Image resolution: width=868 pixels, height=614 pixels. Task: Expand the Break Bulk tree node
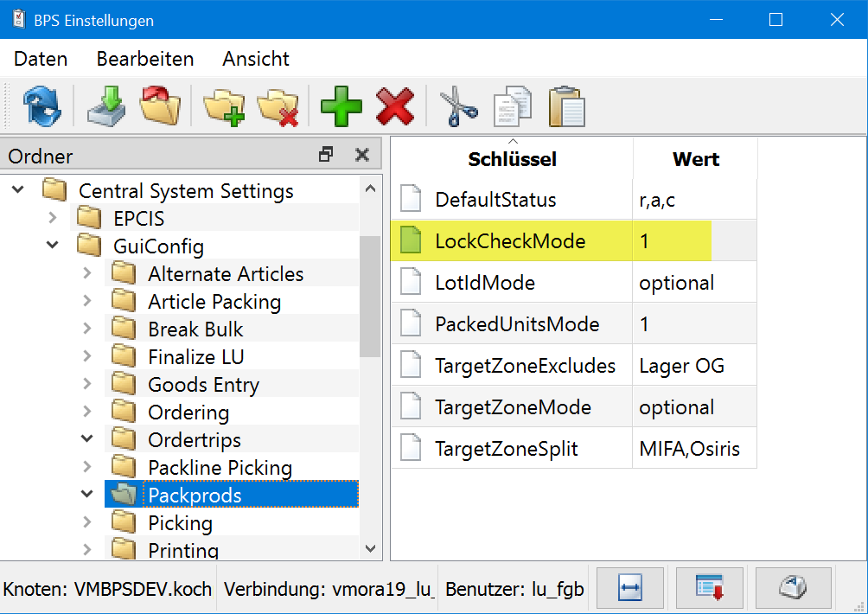(87, 329)
